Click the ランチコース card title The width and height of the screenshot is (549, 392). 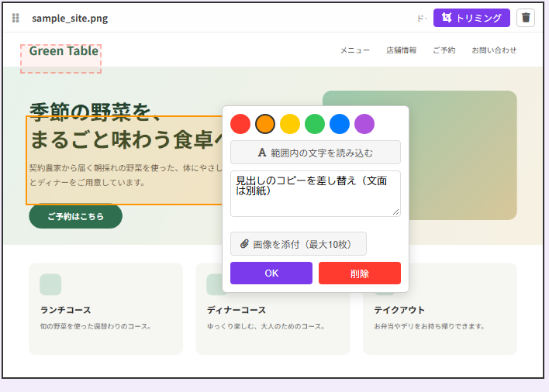tap(65, 310)
